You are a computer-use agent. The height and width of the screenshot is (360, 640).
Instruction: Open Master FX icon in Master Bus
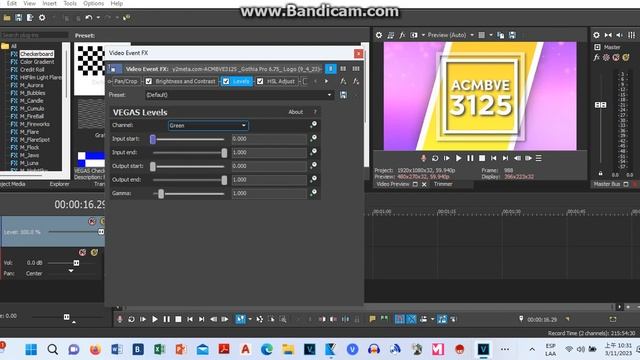click(x=596, y=58)
